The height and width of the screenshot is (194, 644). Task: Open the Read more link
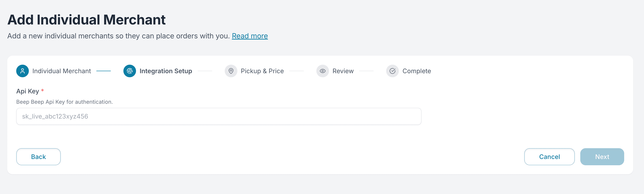pyautogui.click(x=249, y=36)
